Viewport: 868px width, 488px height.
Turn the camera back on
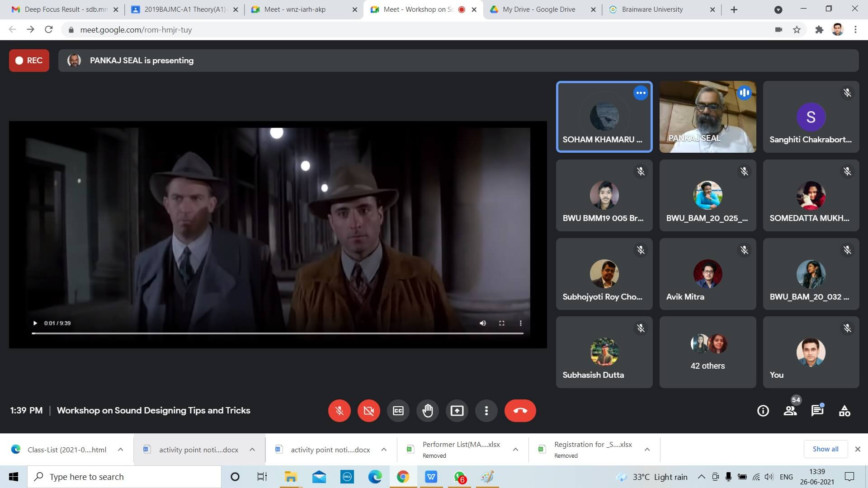[368, 411]
